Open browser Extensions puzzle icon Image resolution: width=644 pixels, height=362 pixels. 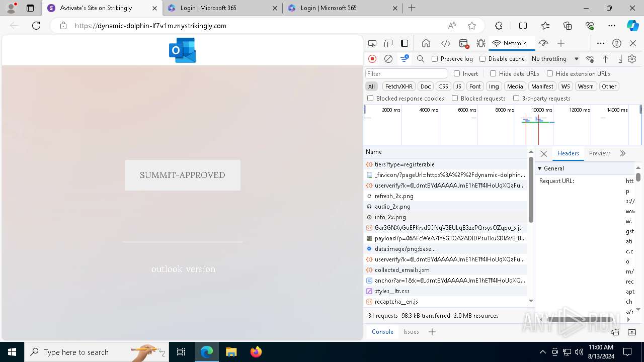tap(499, 26)
